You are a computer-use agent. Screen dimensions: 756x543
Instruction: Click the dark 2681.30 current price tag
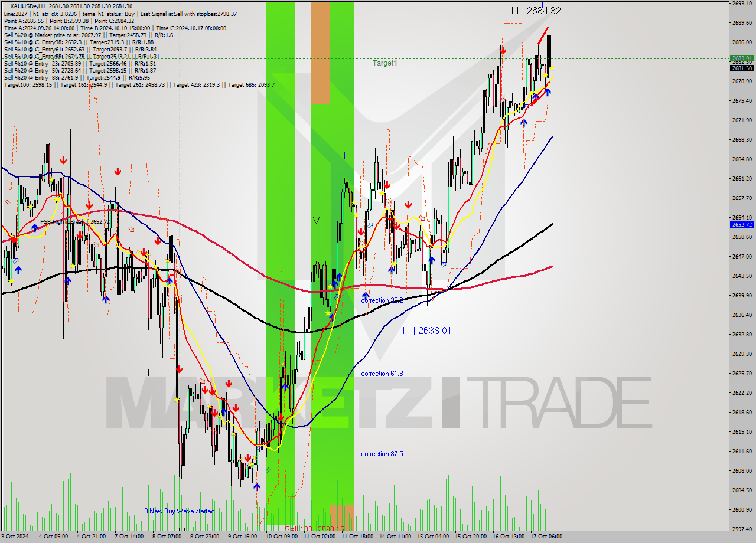[742, 68]
